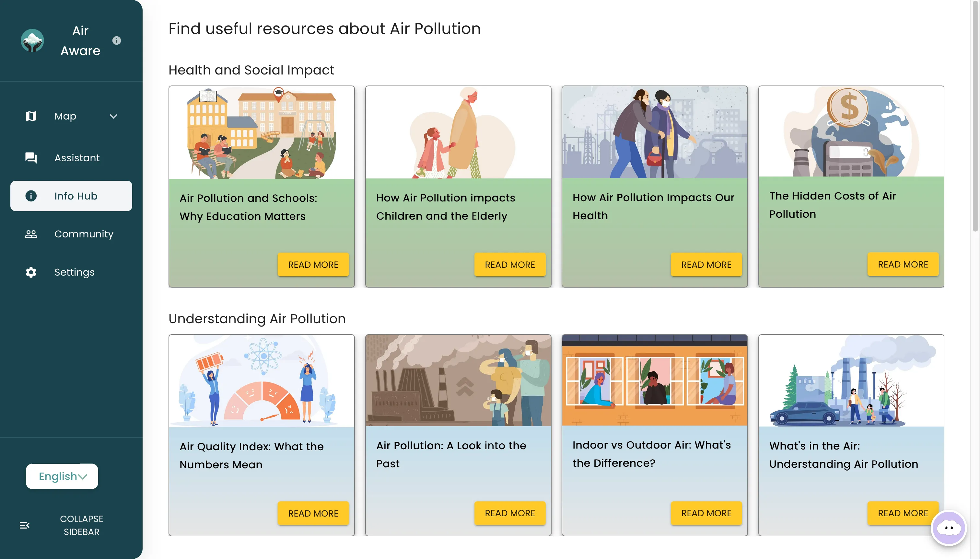
Task: Read more about Air Pollution and Schools
Action: [x=313, y=265]
